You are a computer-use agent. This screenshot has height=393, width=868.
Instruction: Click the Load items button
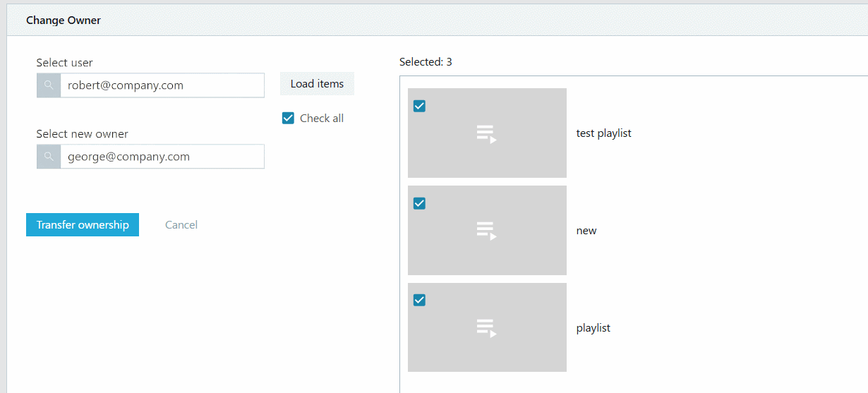(x=317, y=83)
